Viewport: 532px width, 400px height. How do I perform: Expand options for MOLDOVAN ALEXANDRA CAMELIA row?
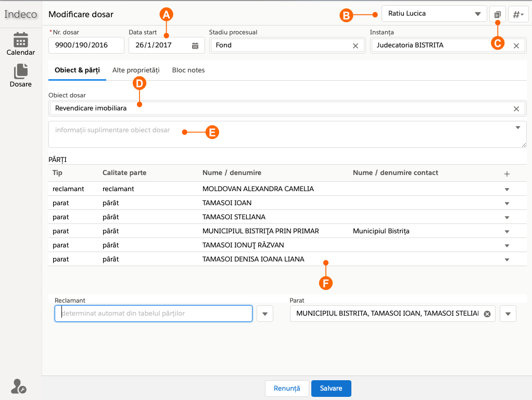(507, 190)
